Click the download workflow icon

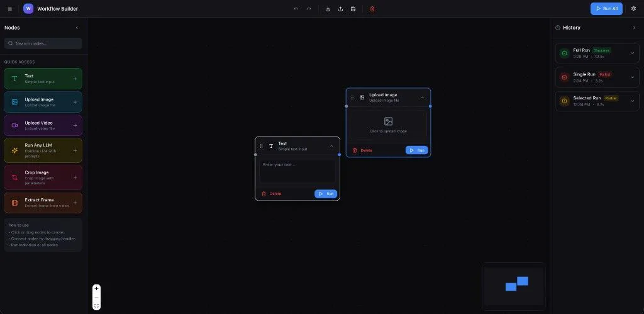(x=328, y=9)
